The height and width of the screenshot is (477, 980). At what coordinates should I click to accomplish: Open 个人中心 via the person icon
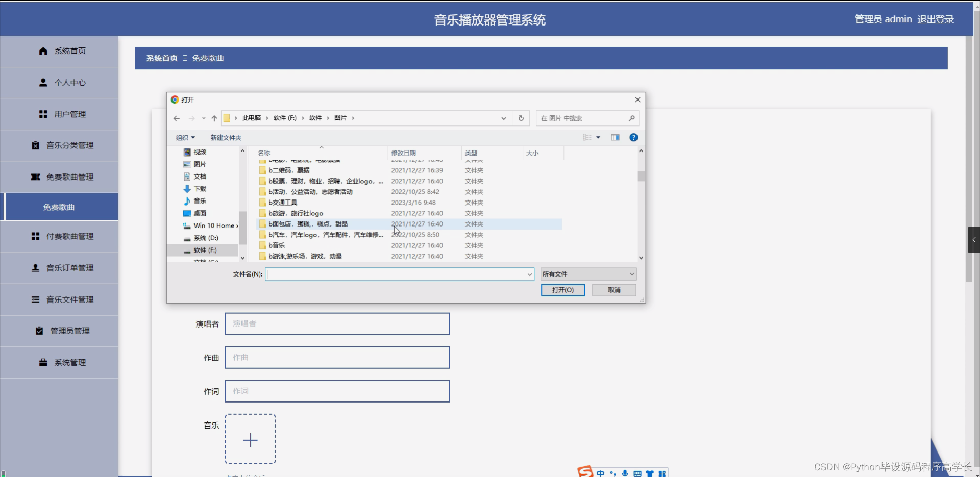coord(43,83)
